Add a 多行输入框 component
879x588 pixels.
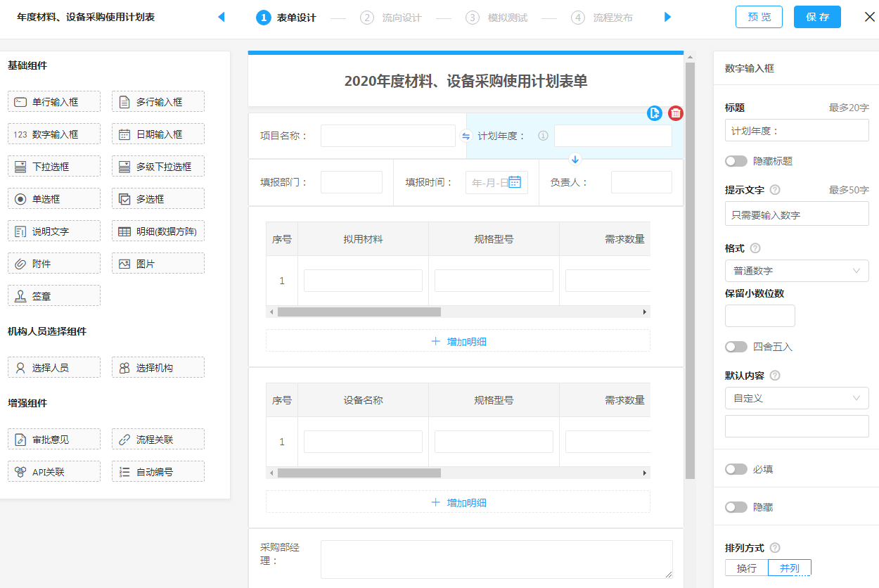point(158,101)
